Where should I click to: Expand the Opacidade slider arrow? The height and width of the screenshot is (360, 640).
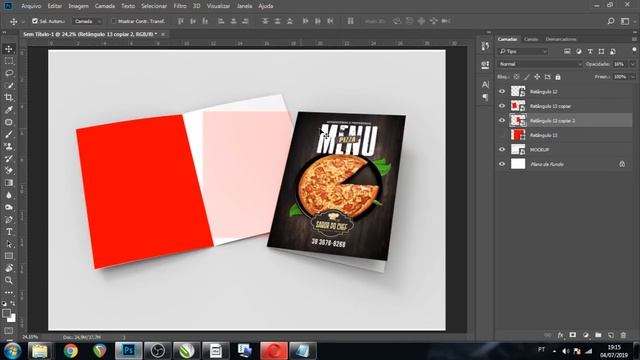coord(633,64)
